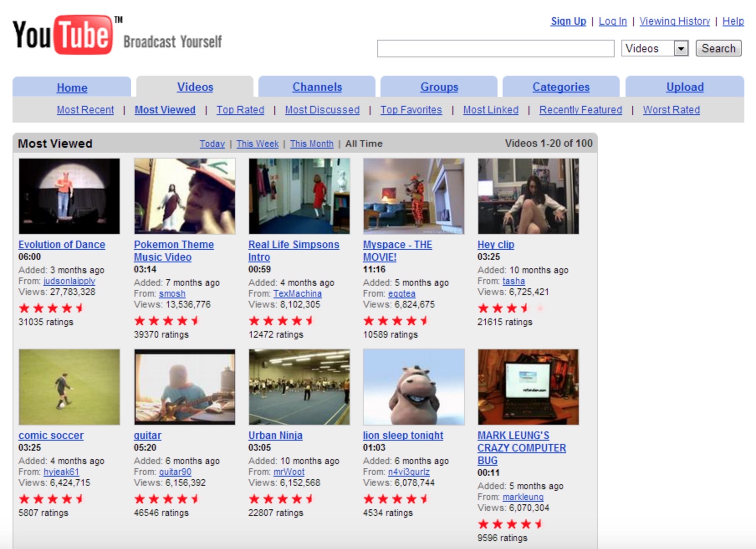Open the Categories tab
This screenshot has width=756, height=549.
pyautogui.click(x=561, y=87)
